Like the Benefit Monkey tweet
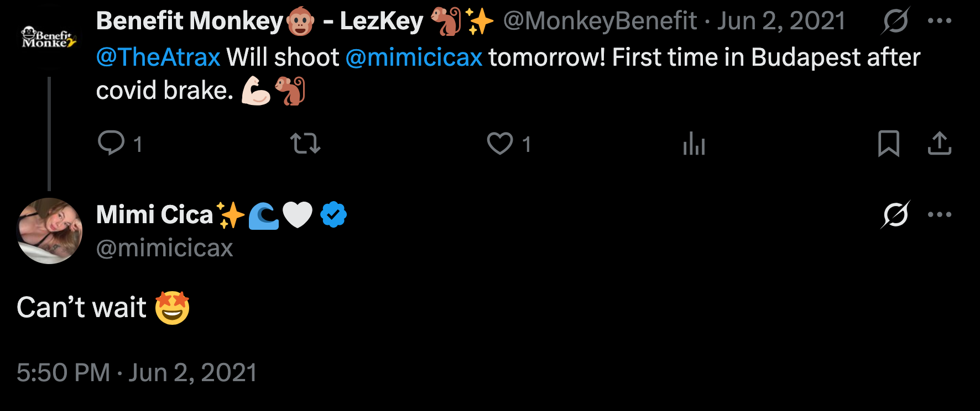980x411 pixels. [499, 144]
